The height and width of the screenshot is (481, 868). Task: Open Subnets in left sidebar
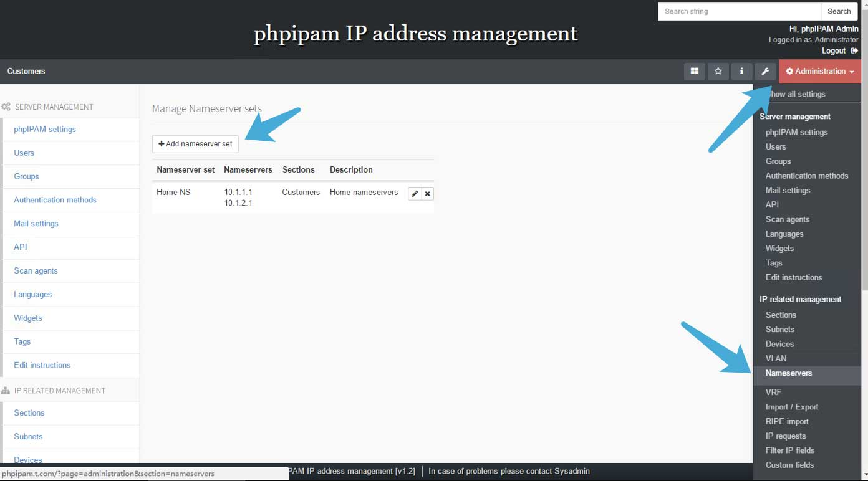point(29,437)
